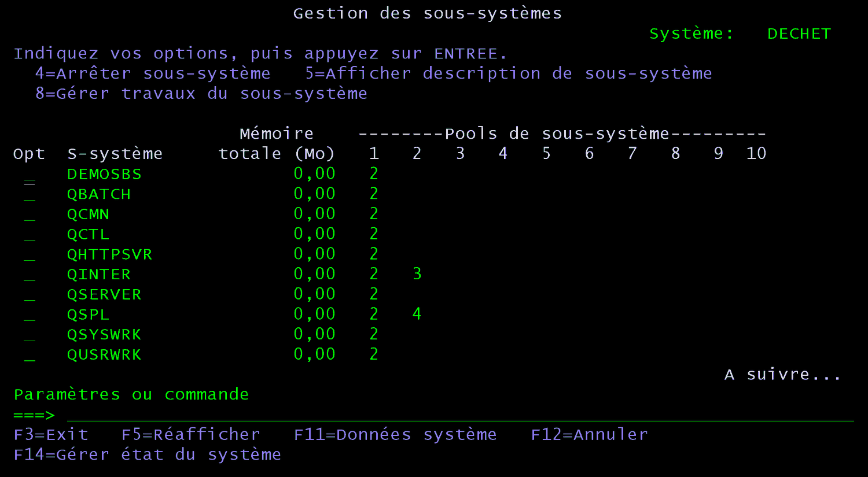Click the option field for DEMOSBS

pyautogui.click(x=30, y=174)
